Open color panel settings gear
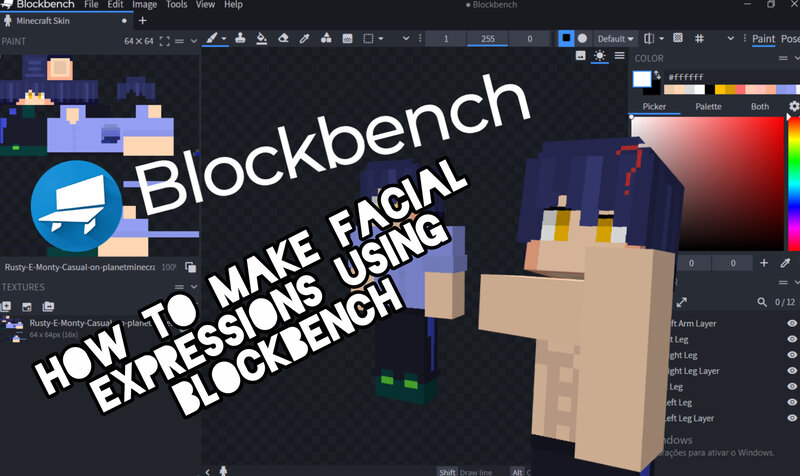The width and height of the screenshot is (800, 476). tap(794, 106)
